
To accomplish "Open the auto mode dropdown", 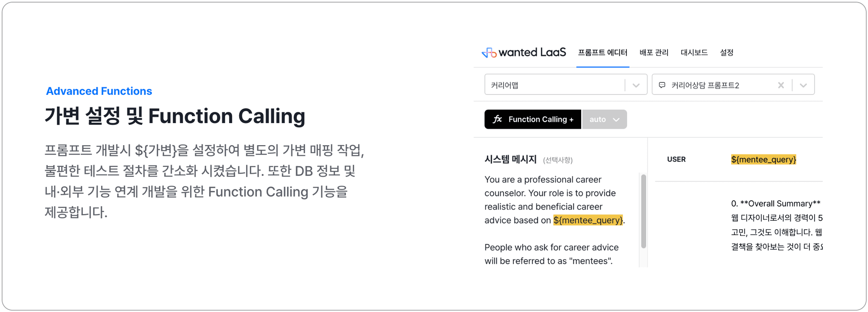I will (x=605, y=119).
